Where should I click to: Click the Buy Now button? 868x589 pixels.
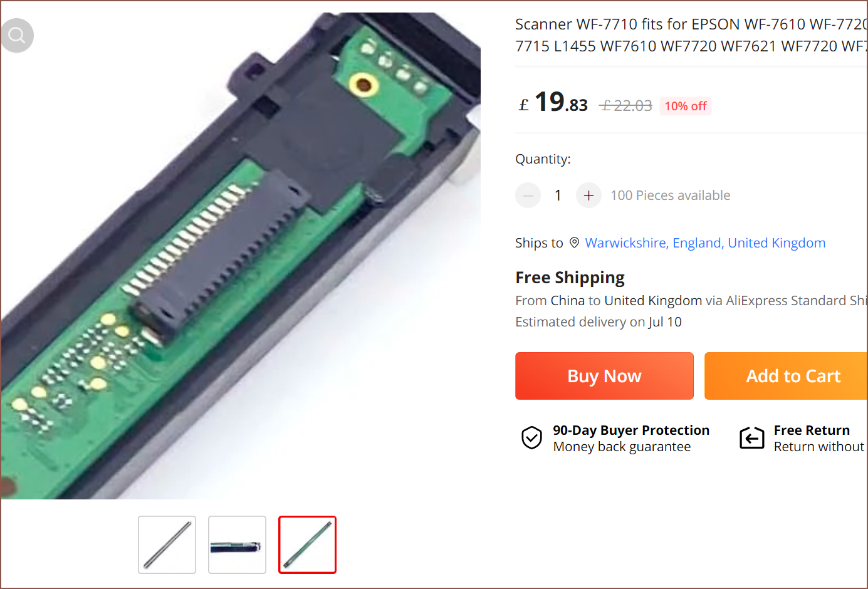604,376
